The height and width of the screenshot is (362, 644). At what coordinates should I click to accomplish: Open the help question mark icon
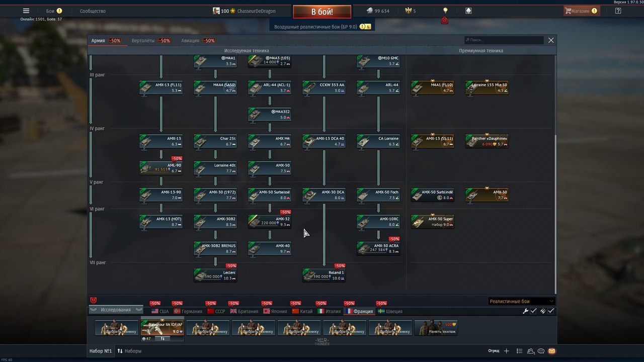618,11
